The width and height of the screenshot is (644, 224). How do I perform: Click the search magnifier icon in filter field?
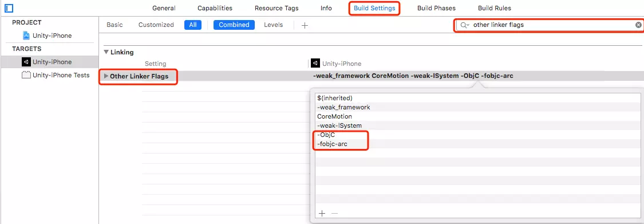coord(464,25)
